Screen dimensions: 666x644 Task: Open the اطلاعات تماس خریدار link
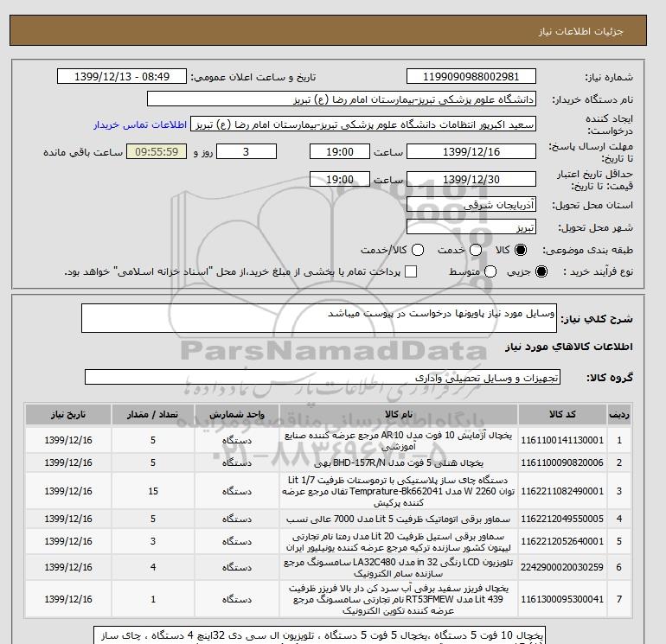[140, 124]
